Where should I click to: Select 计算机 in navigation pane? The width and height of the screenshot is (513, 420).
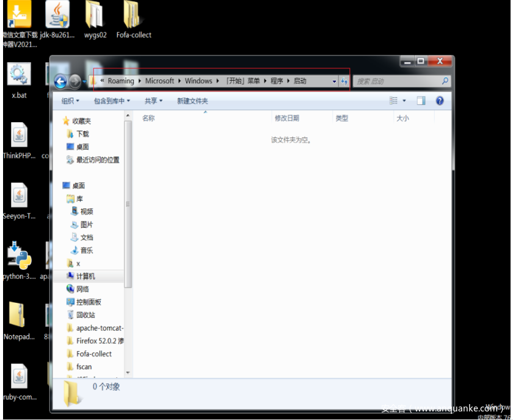pos(85,276)
